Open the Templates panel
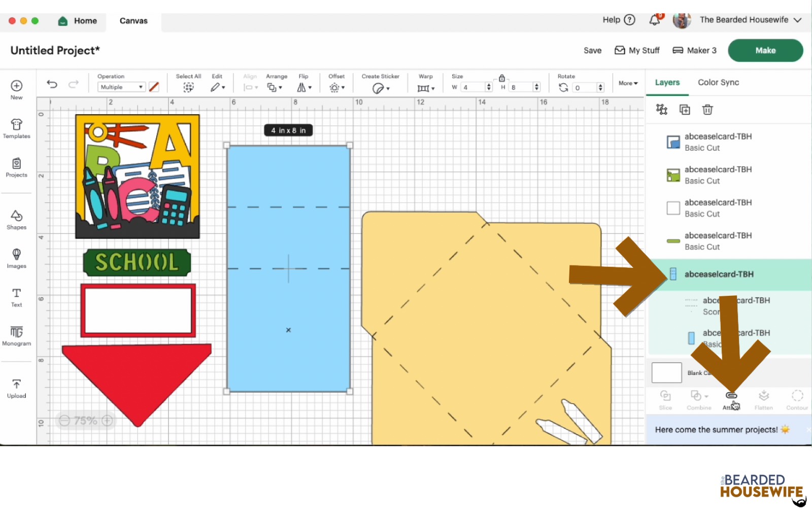This screenshot has width=812, height=516. click(x=16, y=128)
